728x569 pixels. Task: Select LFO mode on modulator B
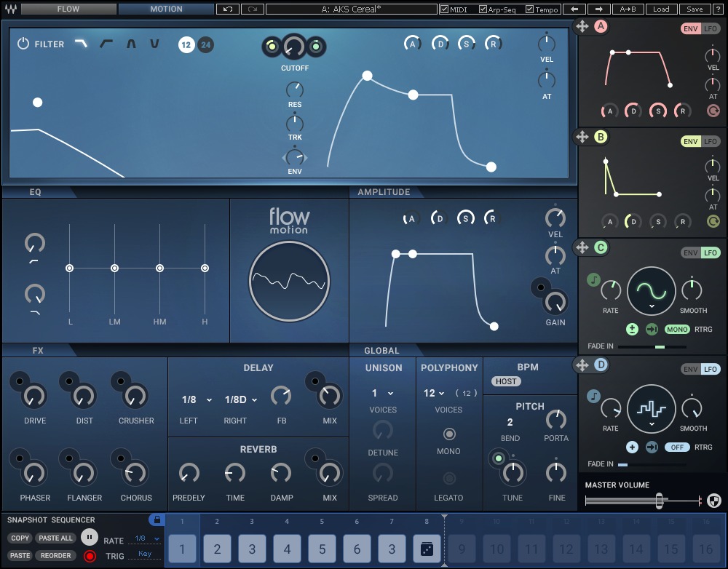pyautogui.click(x=711, y=141)
